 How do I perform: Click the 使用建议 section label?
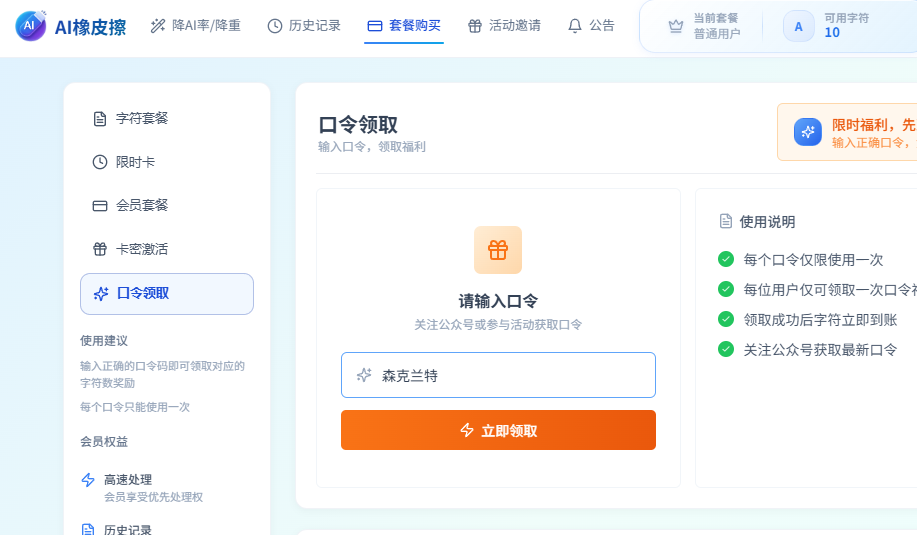click(x=104, y=340)
